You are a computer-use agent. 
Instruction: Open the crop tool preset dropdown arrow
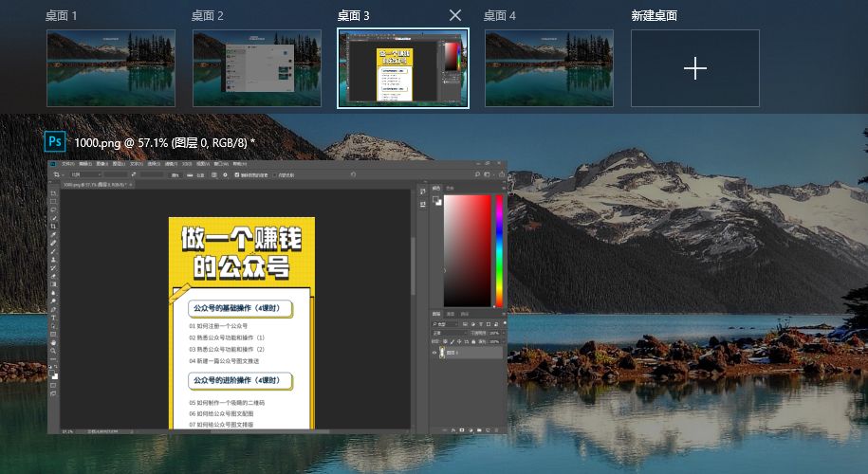(x=64, y=174)
